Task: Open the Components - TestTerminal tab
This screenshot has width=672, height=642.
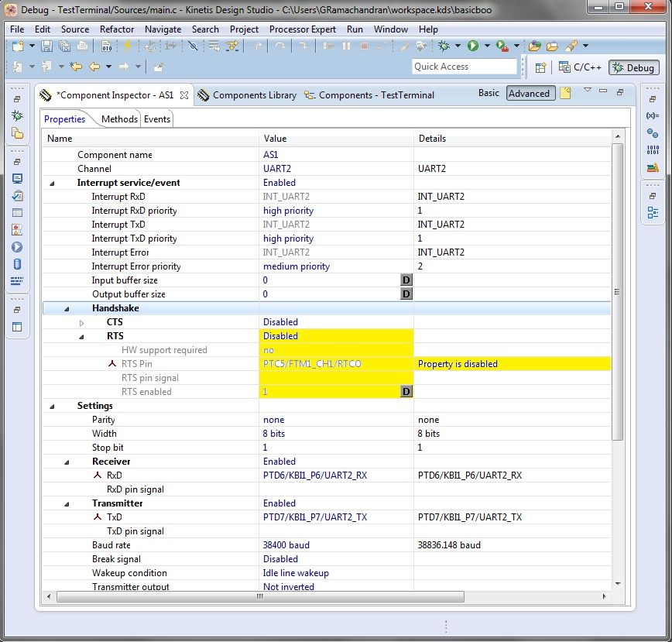Action: click(x=369, y=95)
